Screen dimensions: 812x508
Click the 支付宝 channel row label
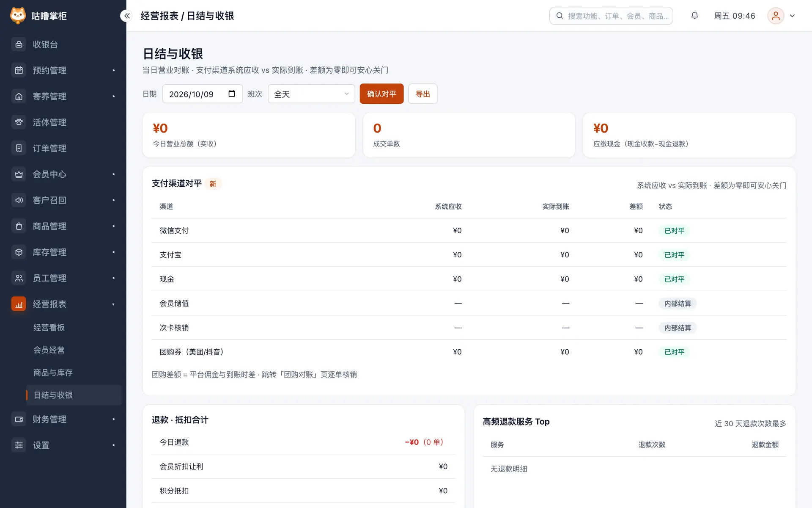click(170, 255)
